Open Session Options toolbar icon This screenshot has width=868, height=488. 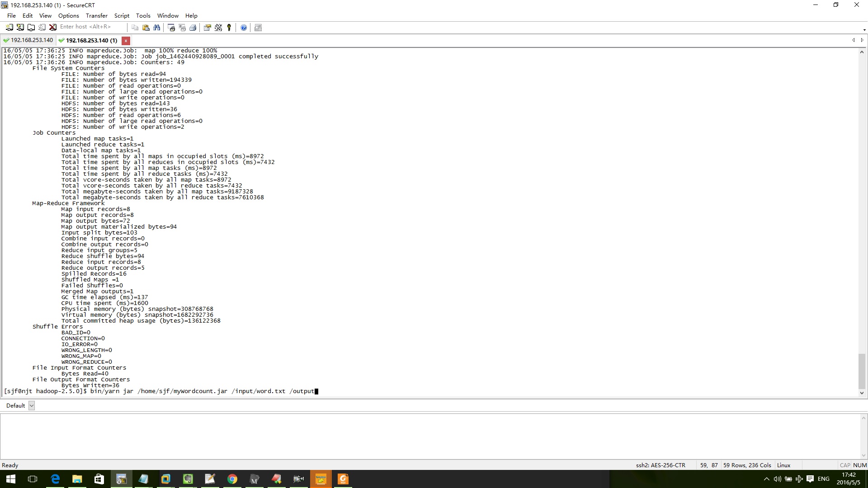tap(208, 28)
